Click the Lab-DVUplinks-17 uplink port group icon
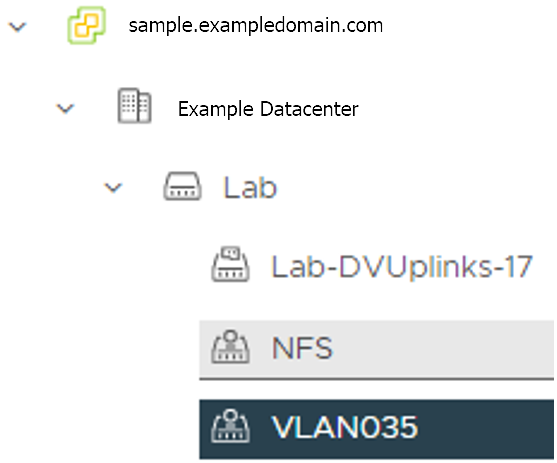 click(231, 264)
